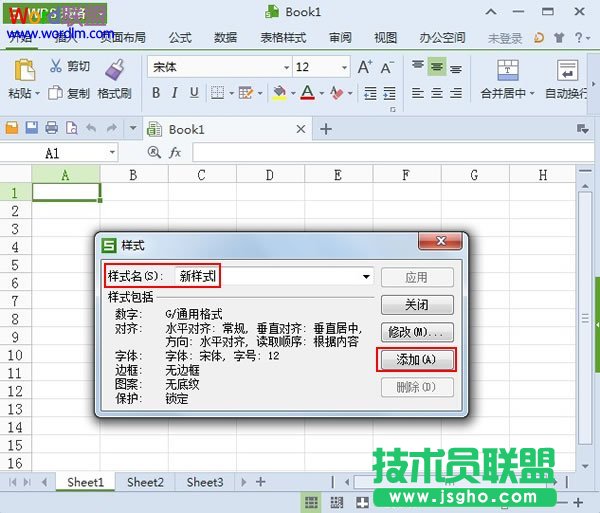The width and height of the screenshot is (600, 513).
Task: Click the Paste clipboard icon
Action: [24, 70]
